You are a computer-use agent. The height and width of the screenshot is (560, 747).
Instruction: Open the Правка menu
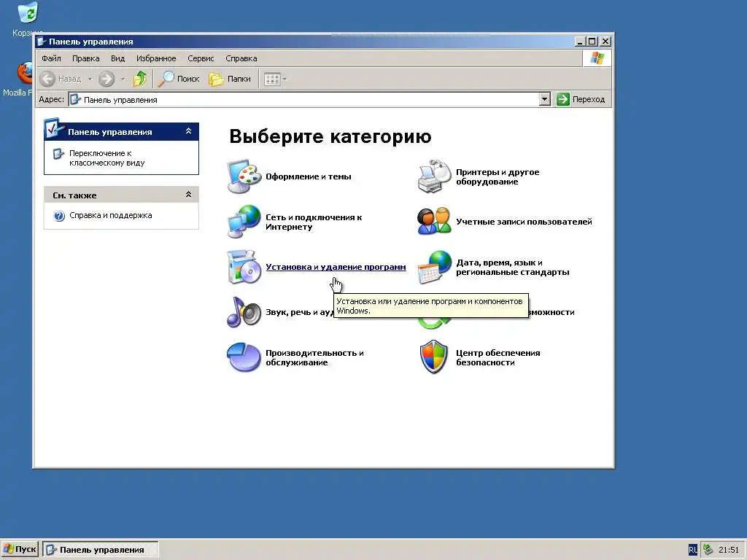(86, 58)
